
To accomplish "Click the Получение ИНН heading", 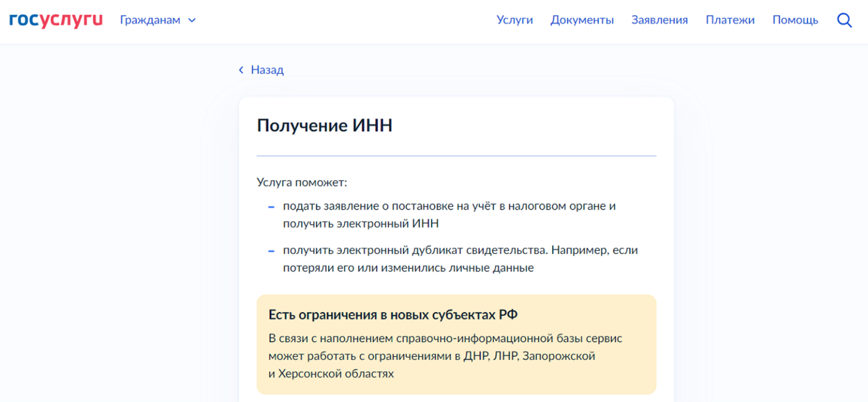I will (x=324, y=126).
